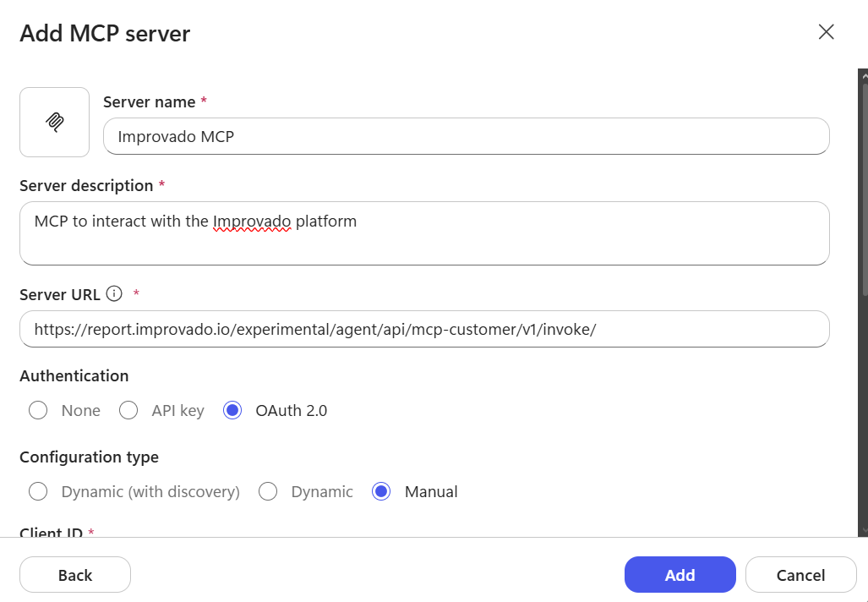Close the Add MCP server dialog
The image size is (868, 602).
pos(826,32)
